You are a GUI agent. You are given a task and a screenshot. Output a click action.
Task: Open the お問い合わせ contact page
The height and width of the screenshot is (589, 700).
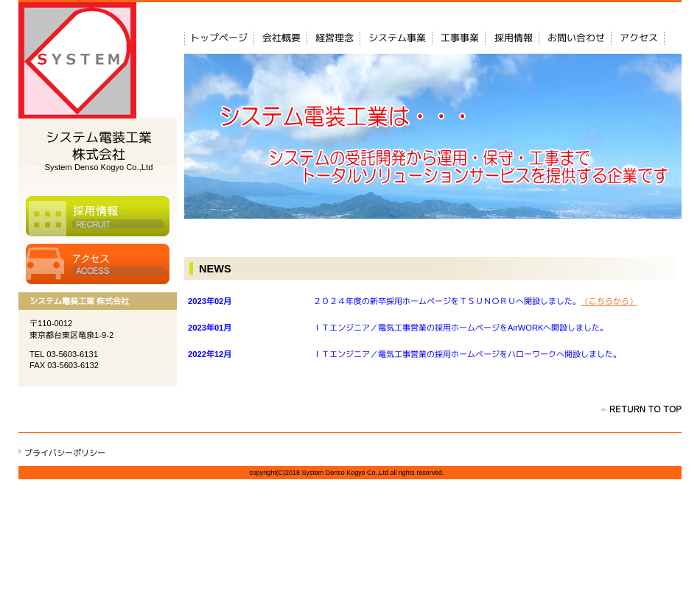576,38
